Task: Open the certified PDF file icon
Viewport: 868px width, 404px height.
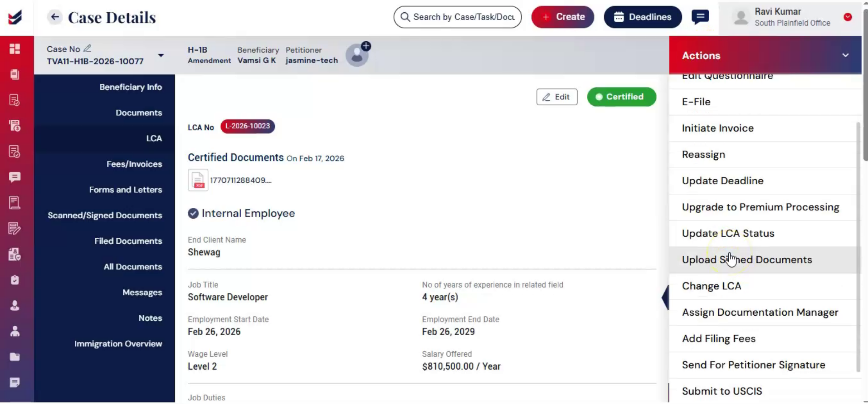Action: click(198, 180)
